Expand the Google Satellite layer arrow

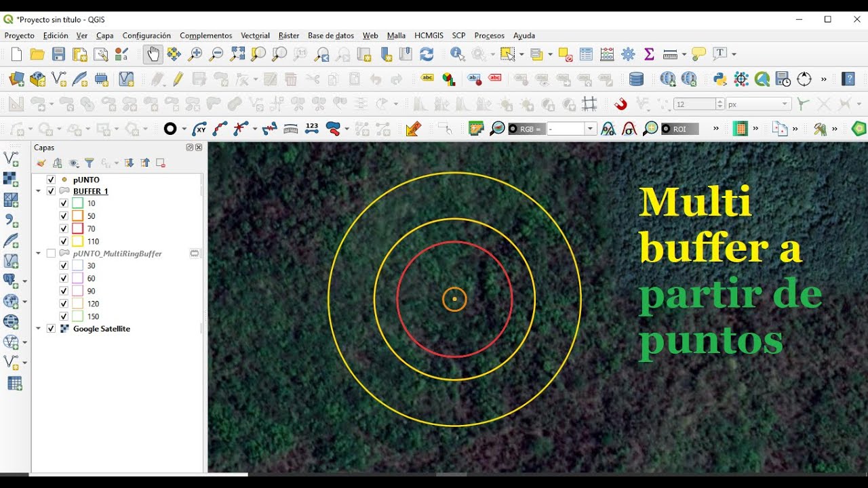pyautogui.click(x=39, y=329)
